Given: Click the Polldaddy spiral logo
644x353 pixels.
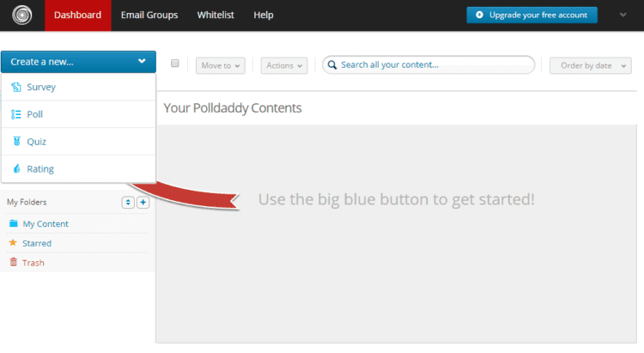Looking at the screenshot, I should (x=21, y=15).
